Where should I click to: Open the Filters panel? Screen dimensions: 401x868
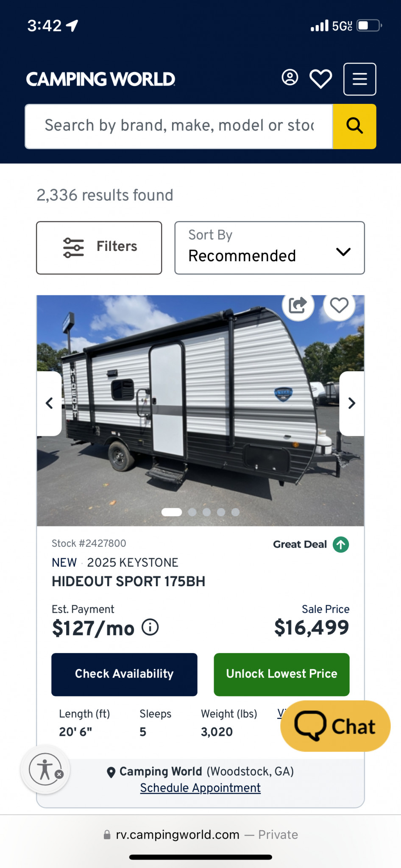99,248
